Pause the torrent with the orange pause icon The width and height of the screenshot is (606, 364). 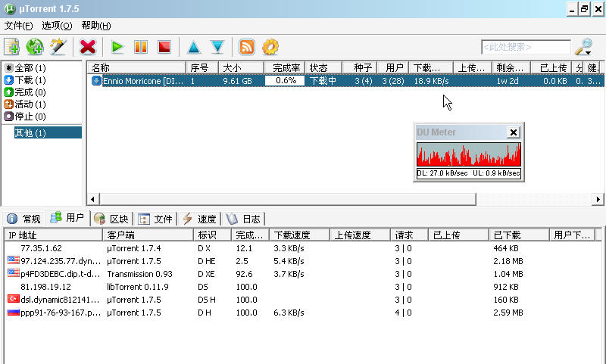141,47
